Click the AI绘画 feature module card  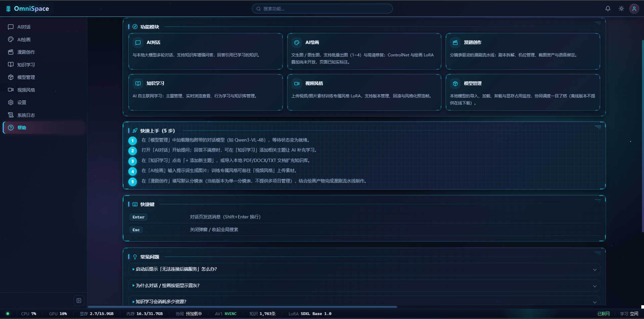tap(364, 51)
